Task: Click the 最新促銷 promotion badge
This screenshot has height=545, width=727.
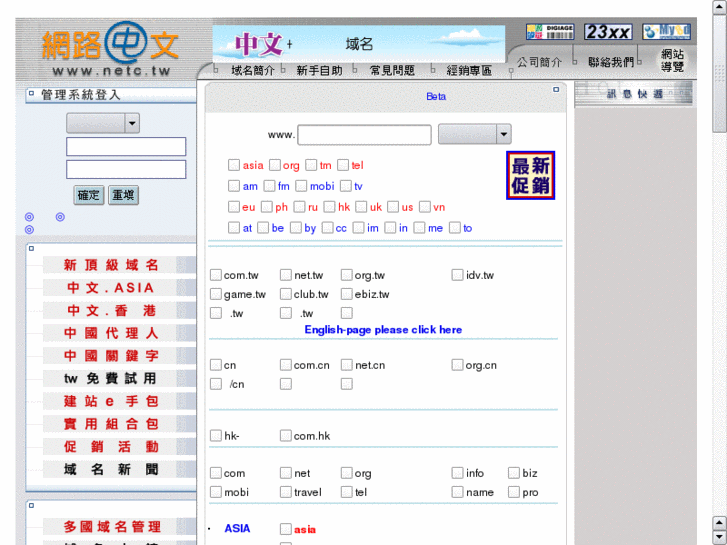Action: (x=530, y=176)
